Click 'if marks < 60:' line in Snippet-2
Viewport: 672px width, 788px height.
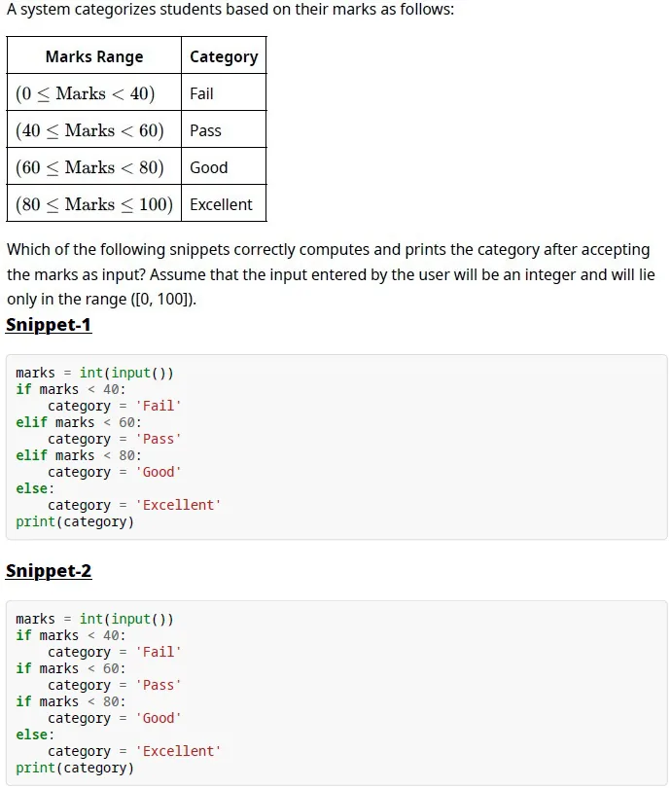point(71,668)
